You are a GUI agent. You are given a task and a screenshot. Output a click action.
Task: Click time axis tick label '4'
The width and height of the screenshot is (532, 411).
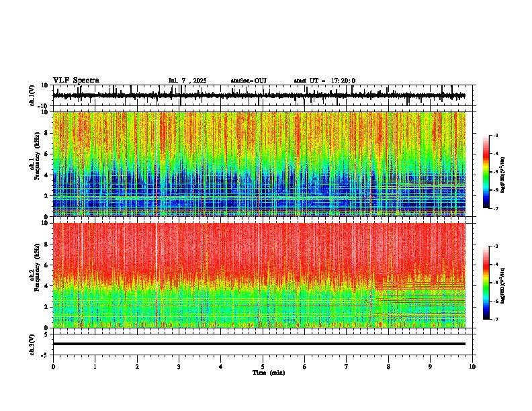click(x=221, y=367)
